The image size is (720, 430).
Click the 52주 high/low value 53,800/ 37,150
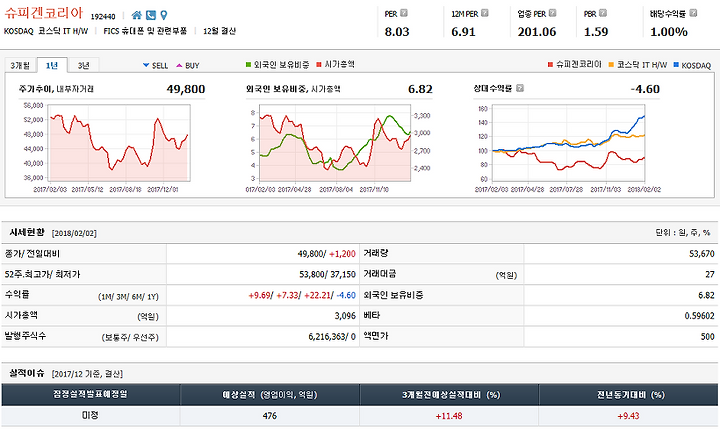point(327,274)
